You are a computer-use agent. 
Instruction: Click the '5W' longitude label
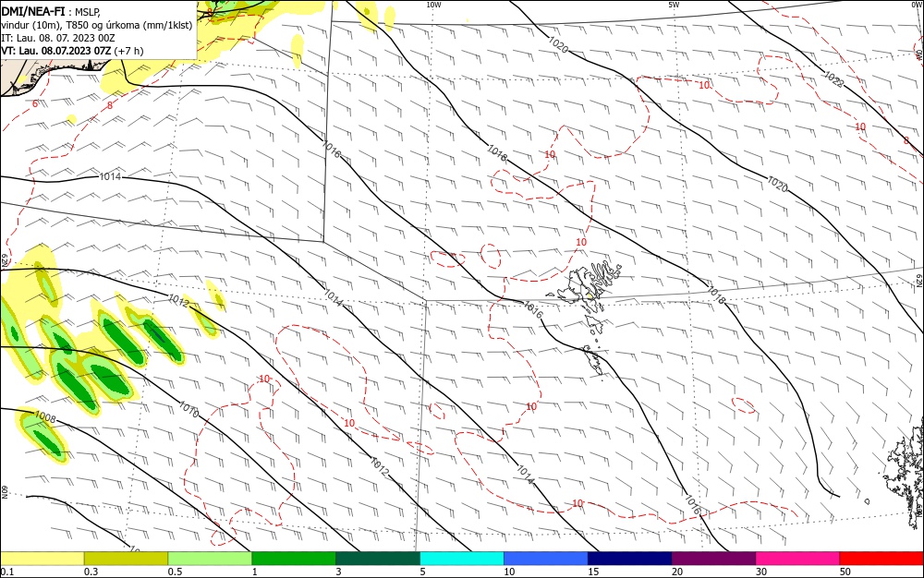(674, 5)
